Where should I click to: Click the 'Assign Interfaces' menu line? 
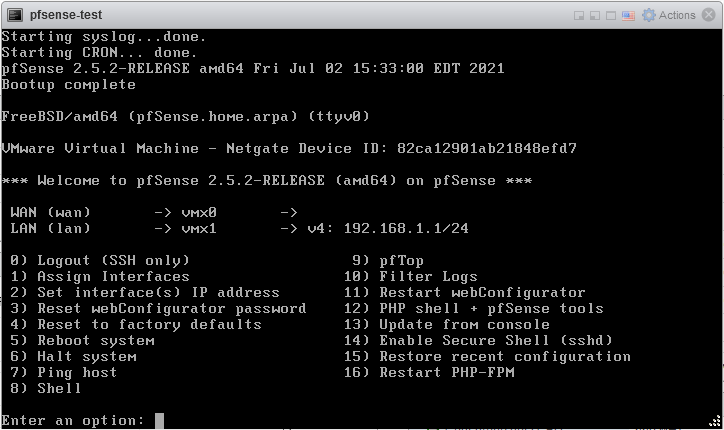[100, 276]
